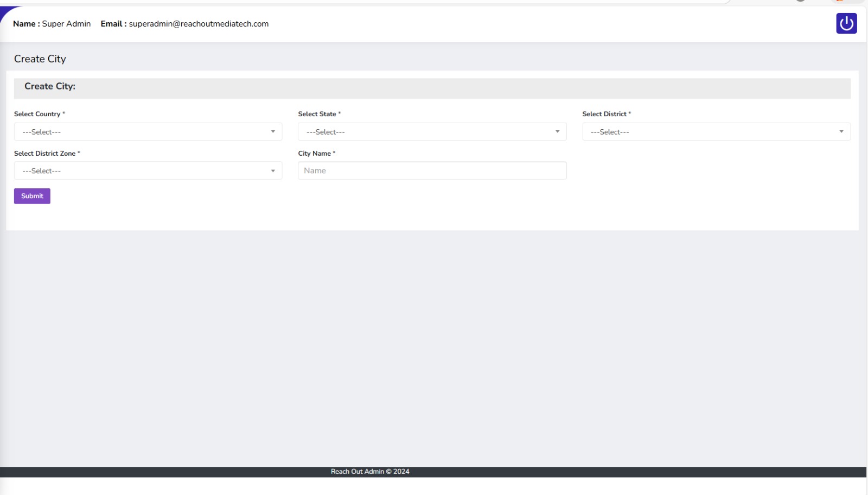Click the Reach Out Admin footer text

tap(370, 472)
